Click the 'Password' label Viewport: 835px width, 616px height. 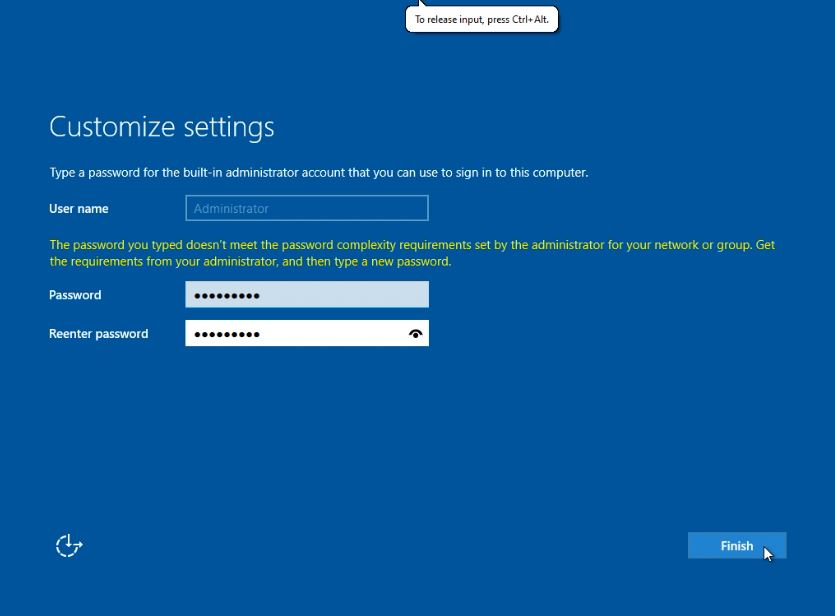click(75, 295)
